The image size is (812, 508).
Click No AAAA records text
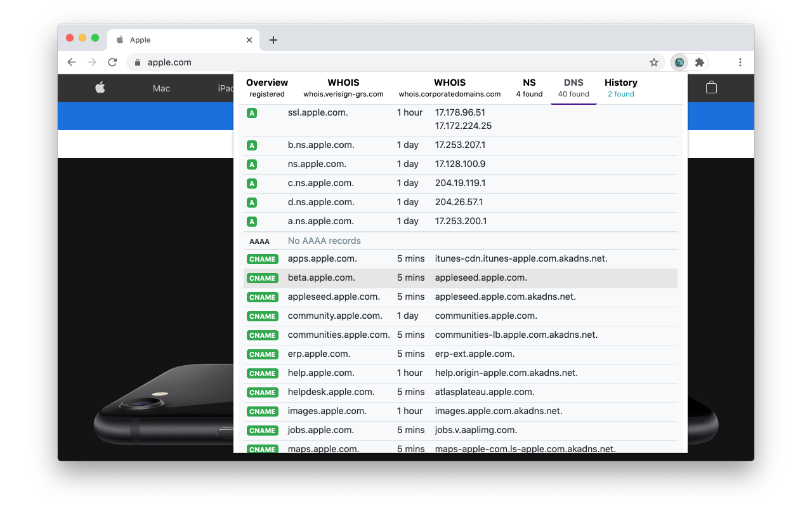tap(324, 241)
